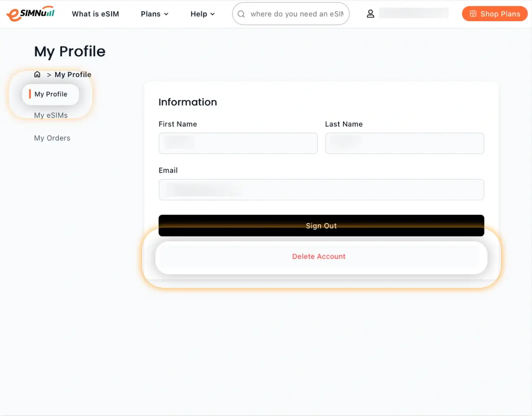Click the blurred account name in header
The height and width of the screenshot is (416, 532).
coord(414,13)
